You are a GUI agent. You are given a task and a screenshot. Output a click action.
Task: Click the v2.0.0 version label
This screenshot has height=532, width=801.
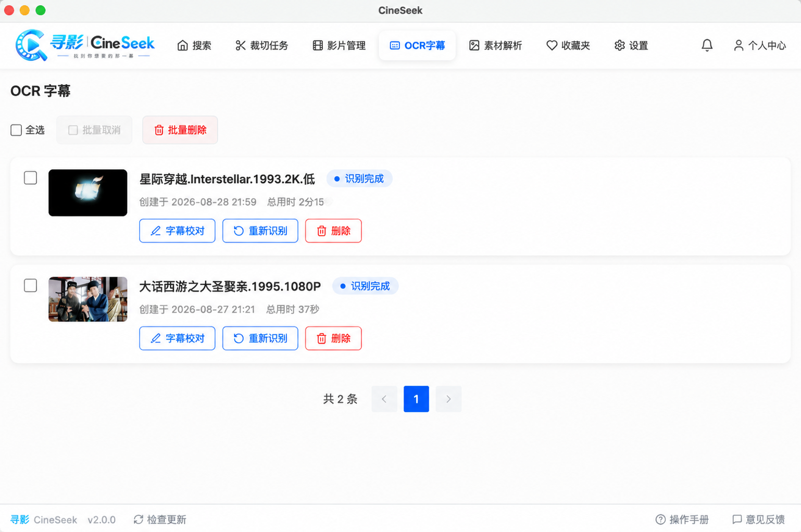102,520
